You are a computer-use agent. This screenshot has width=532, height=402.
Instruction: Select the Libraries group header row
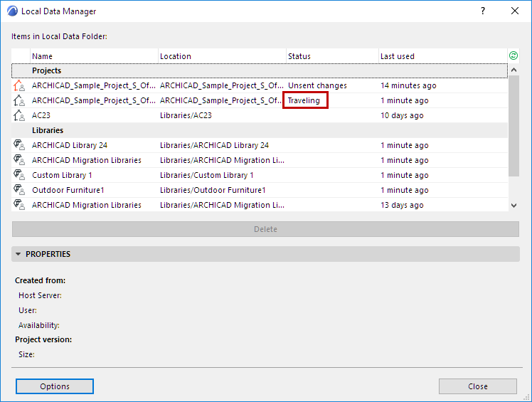(x=260, y=130)
